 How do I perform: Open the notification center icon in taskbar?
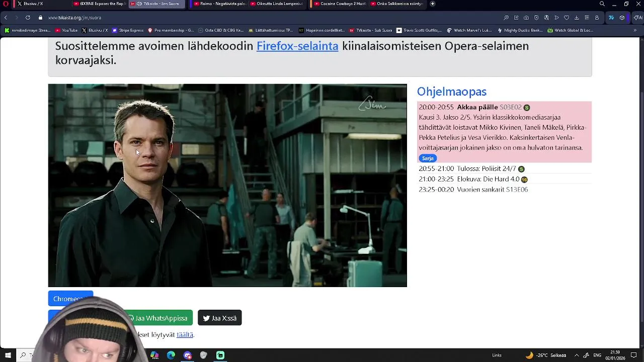tap(634, 355)
